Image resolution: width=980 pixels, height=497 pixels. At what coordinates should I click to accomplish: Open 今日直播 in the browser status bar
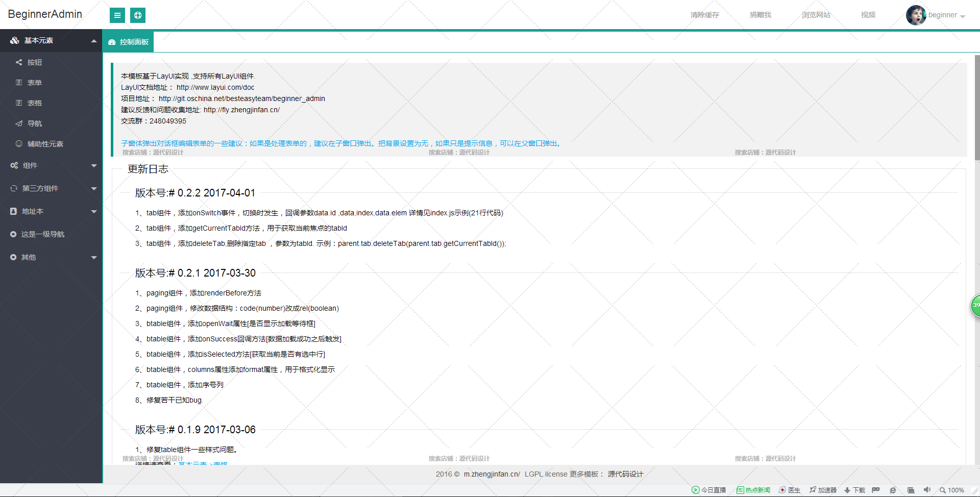(x=709, y=490)
